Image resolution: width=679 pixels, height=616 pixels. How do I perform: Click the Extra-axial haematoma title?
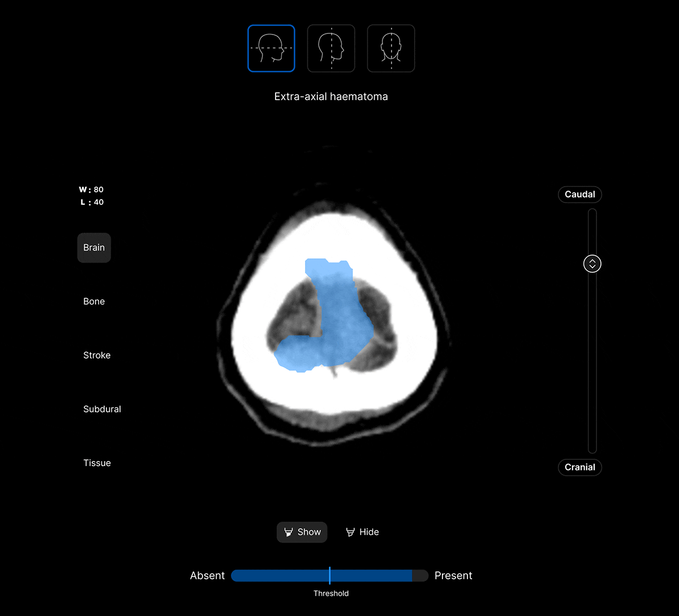click(x=331, y=97)
